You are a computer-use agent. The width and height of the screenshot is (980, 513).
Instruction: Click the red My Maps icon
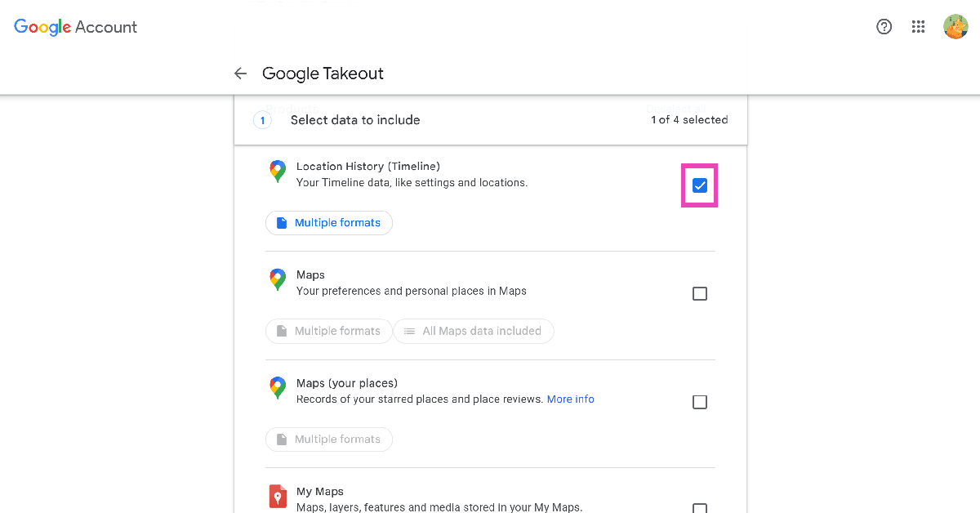click(x=278, y=497)
